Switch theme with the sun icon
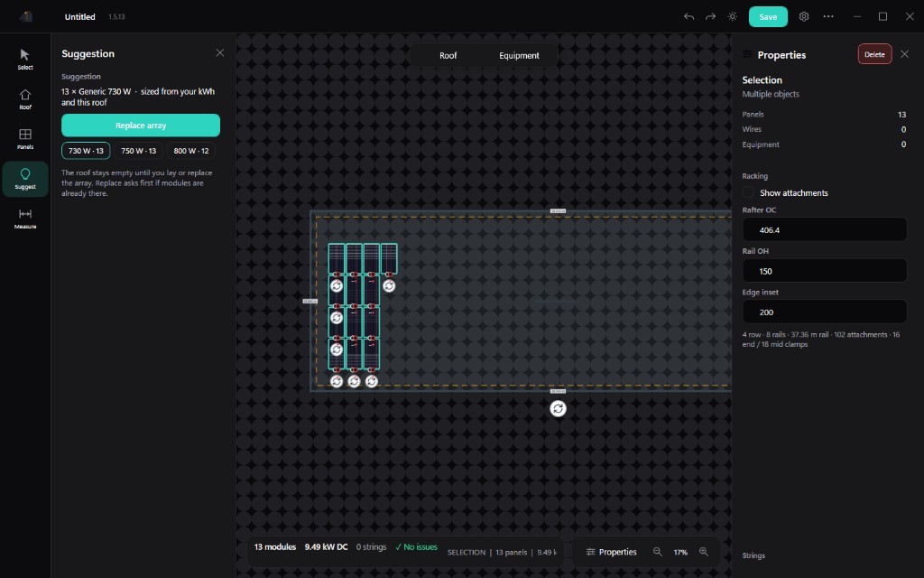924x578 pixels. (x=733, y=16)
